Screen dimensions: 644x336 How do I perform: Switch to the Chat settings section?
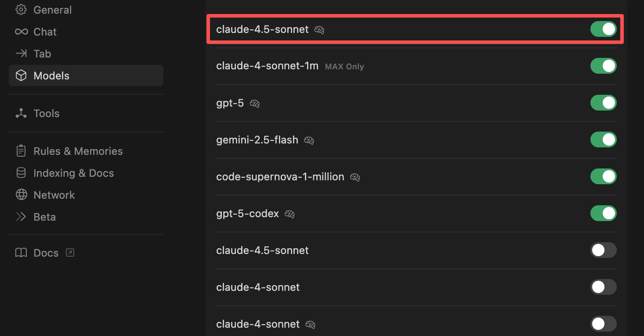point(45,32)
